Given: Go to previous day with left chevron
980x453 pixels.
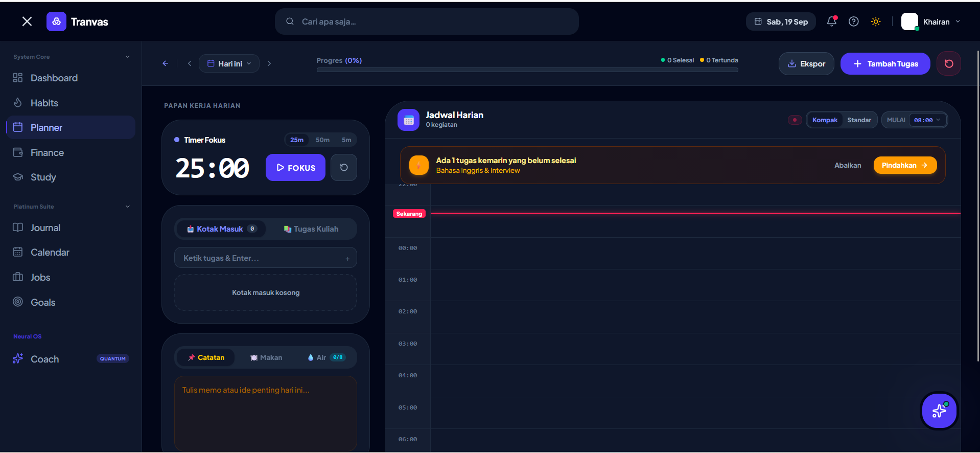Looking at the screenshot, I should (190, 63).
